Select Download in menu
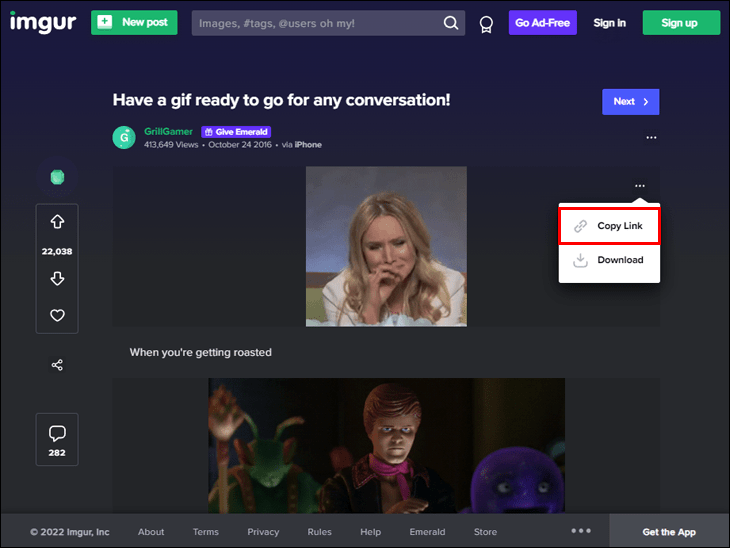The height and width of the screenshot is (548, 730). pos(609,260)
